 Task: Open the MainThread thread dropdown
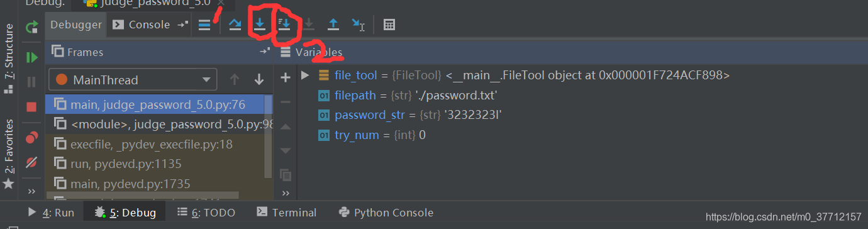coord(133,80)
